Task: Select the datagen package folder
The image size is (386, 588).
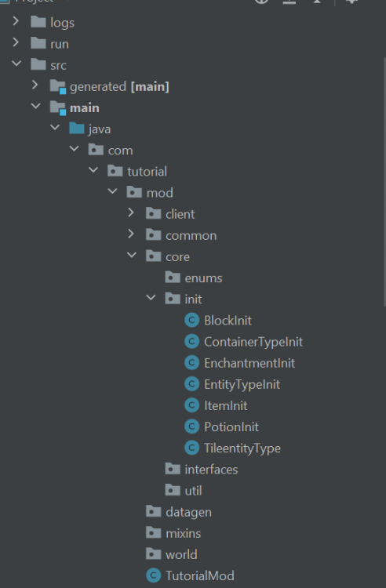Action: click(188, 512)
